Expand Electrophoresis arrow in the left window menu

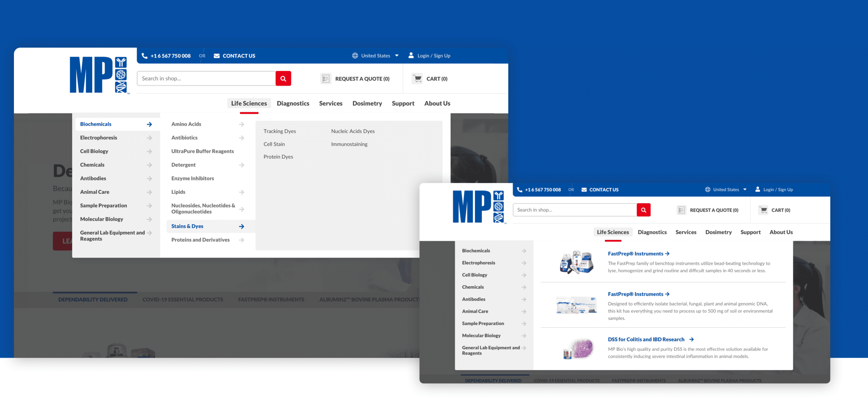149,138
